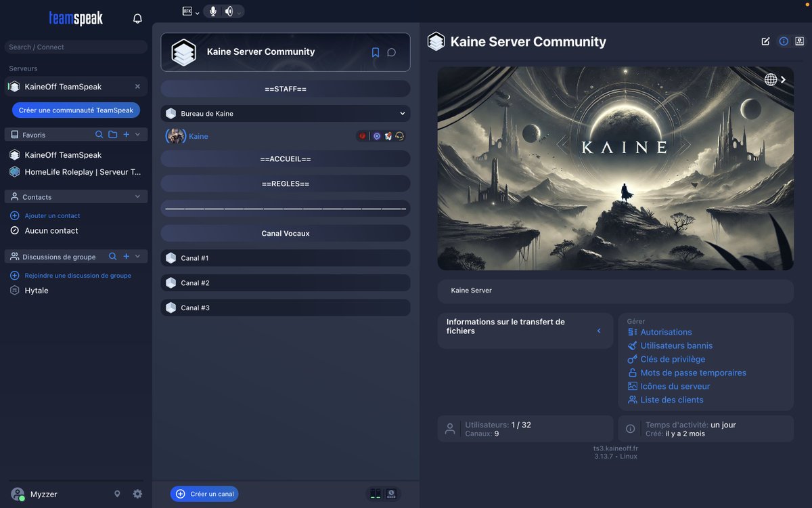
Task: Close the KaineOff TeamSpeak server tab
Action: click(x=137, y=87)
